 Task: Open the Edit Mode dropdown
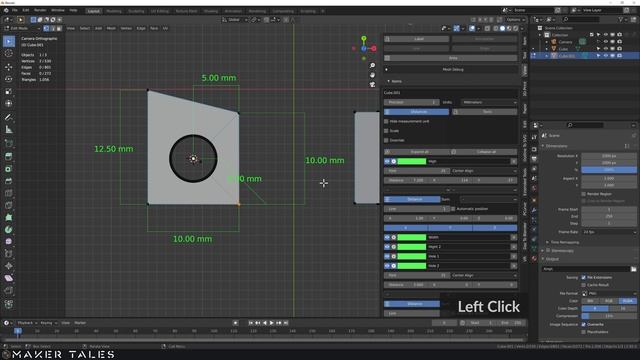[22, 29]
